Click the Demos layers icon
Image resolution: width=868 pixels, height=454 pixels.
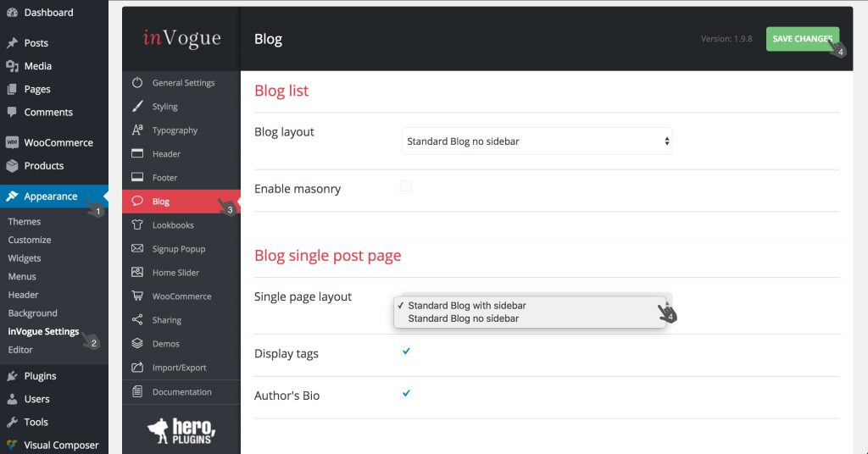(x=137, y=344)
